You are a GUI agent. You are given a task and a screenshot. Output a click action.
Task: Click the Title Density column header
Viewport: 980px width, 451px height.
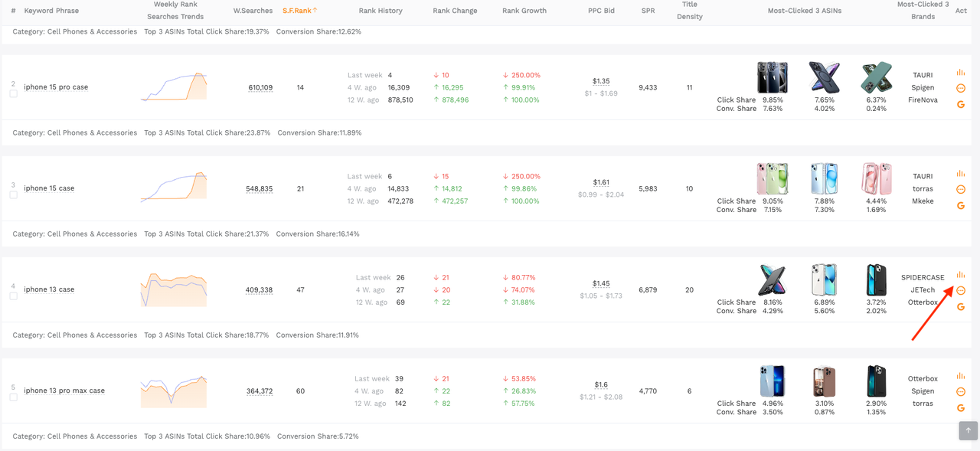[690, 11]
